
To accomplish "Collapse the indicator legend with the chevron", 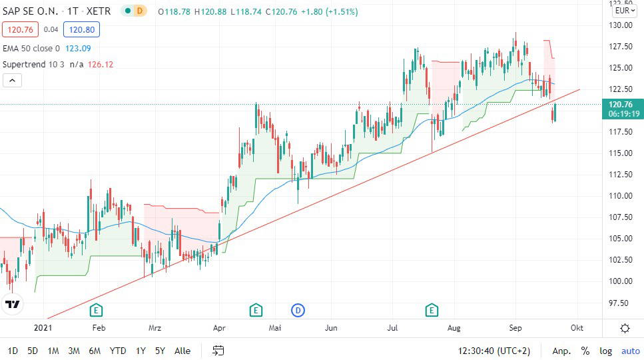I will pos(13,81).
